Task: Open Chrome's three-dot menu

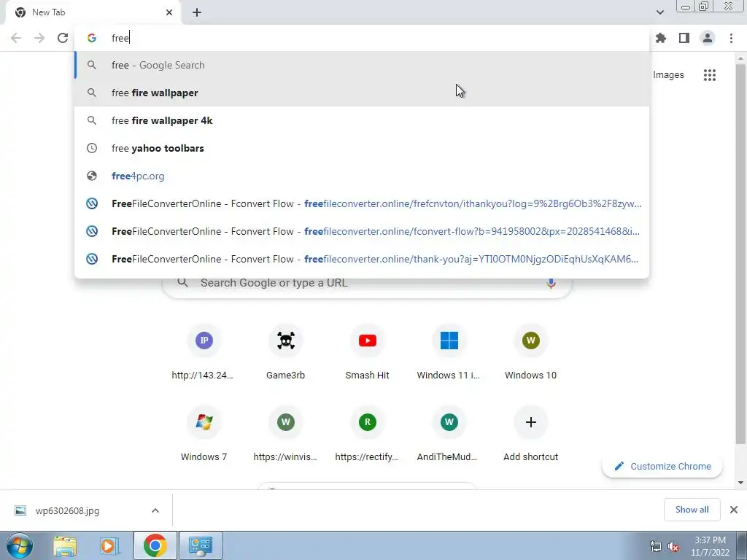Action: coord(731,38)
